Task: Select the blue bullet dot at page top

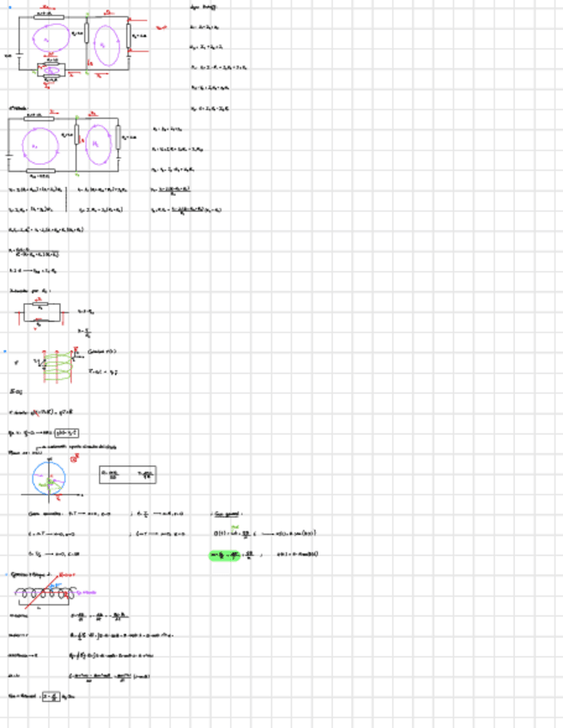Action: click(10, 8)
